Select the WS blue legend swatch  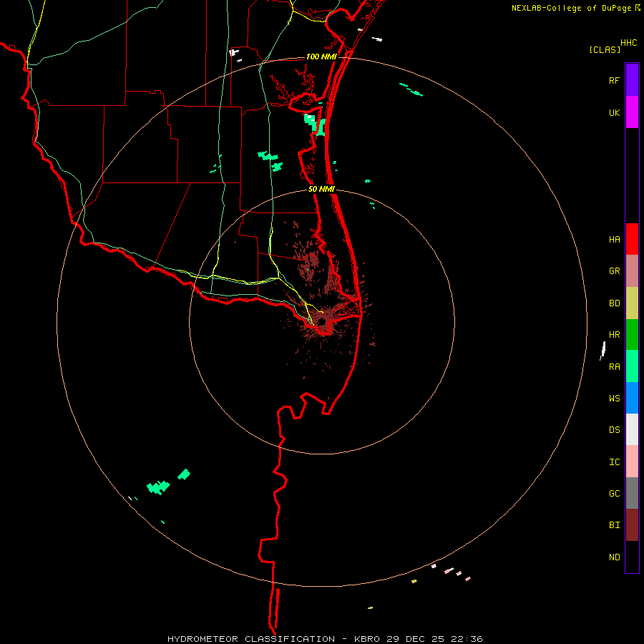click(632, 398)
